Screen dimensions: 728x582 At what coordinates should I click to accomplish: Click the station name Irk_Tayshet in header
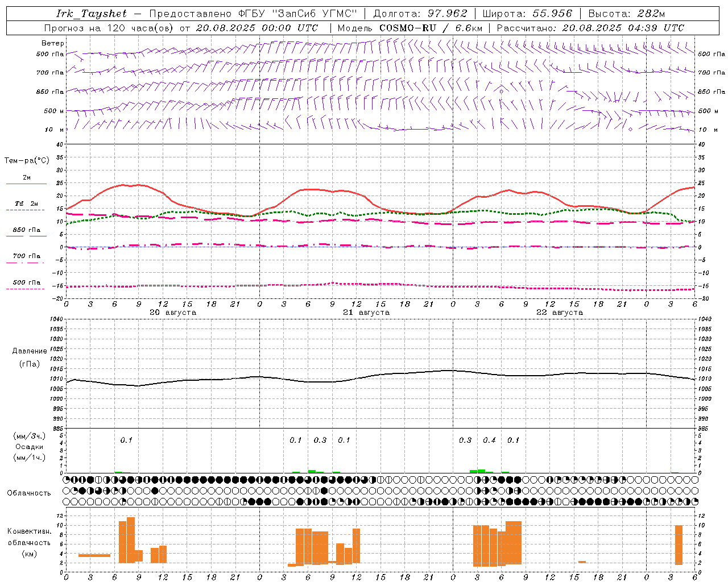click(92, 14)
